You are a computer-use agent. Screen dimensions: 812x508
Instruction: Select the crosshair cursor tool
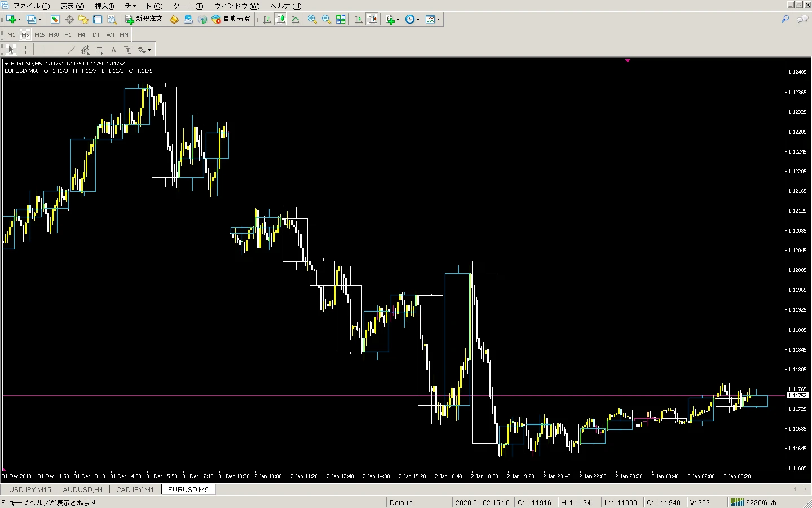pyautogui.click(x=25, y=50)
